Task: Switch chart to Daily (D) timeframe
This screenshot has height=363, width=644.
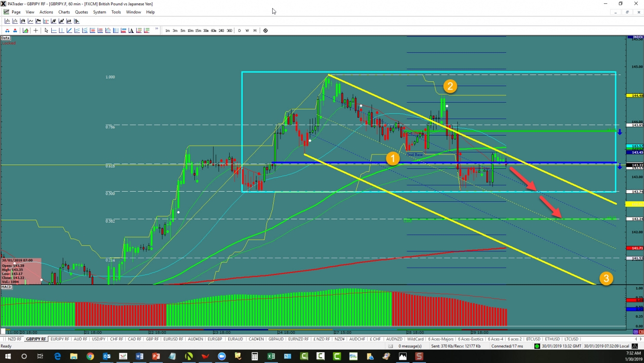Action: click(239, 30)
